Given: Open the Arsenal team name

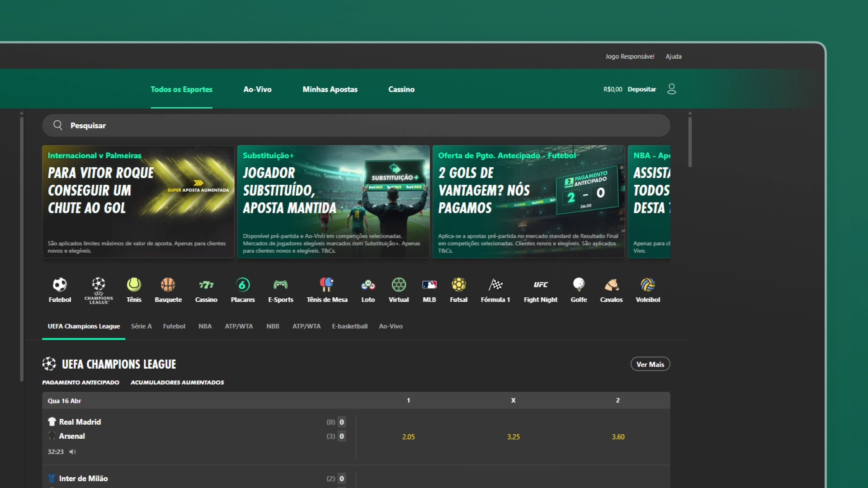Looking at the screenshot, I should pyautogui.click(x=72, y=436).
